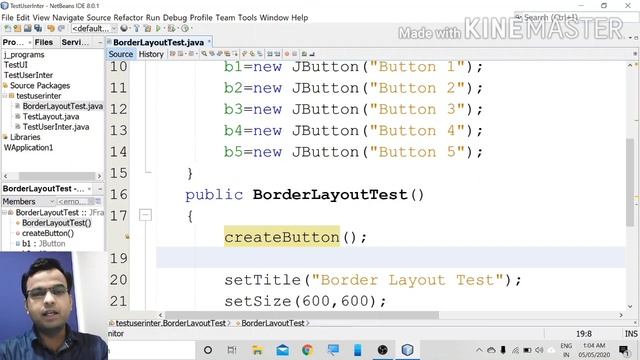Click the globe browser icon in toolbar
Screen dimensions: 640x360
tap(124, 28)
